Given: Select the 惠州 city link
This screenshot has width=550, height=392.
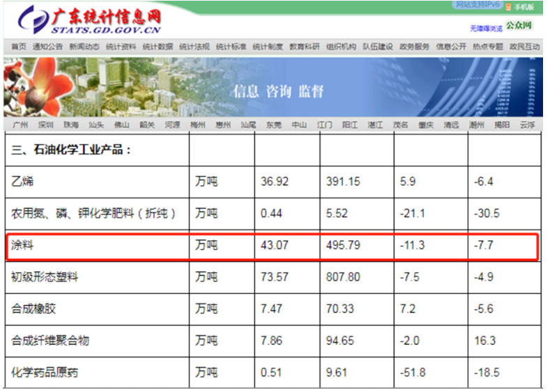Looking at the screenshot, I should coord(223,125).
